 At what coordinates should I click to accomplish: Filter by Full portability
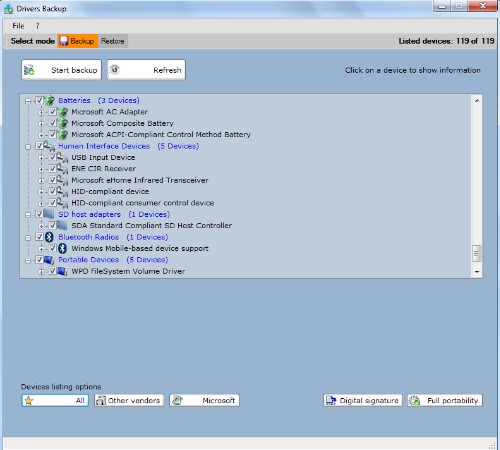pos(445,400)
